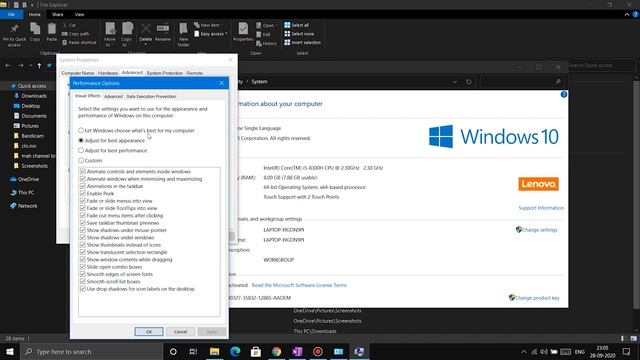Click Select none in ribbon
The width and height of the screenshot is (640, 360).
coord(299,34)
